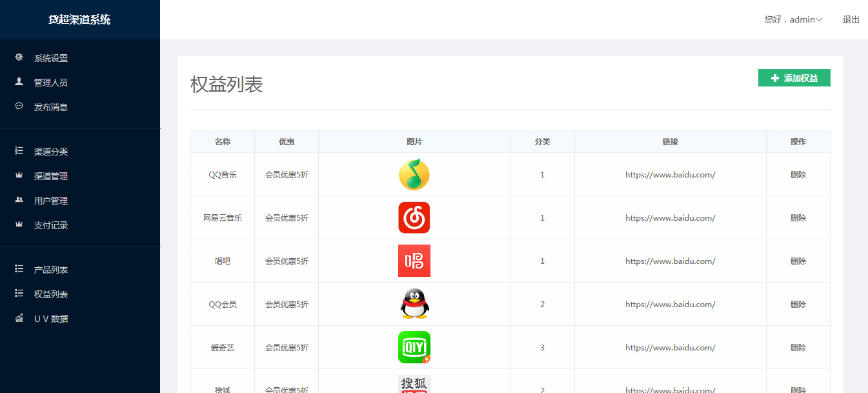Click the 名称 table column header

pos(222,141)
